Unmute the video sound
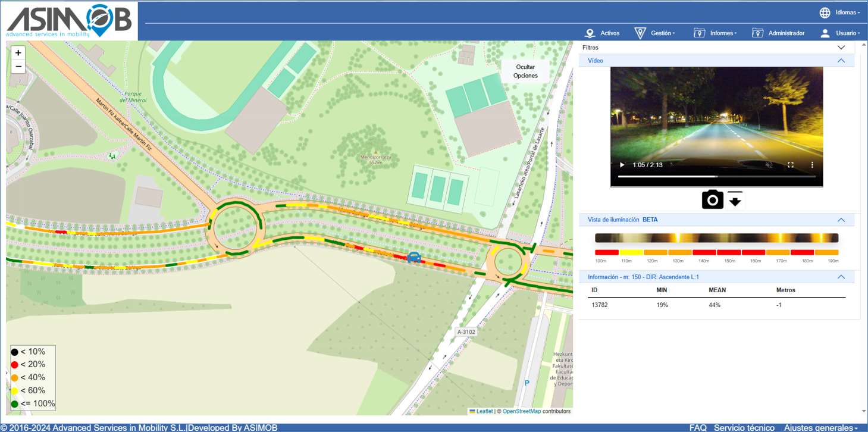868x432 pixels. (x=769, y=165)
